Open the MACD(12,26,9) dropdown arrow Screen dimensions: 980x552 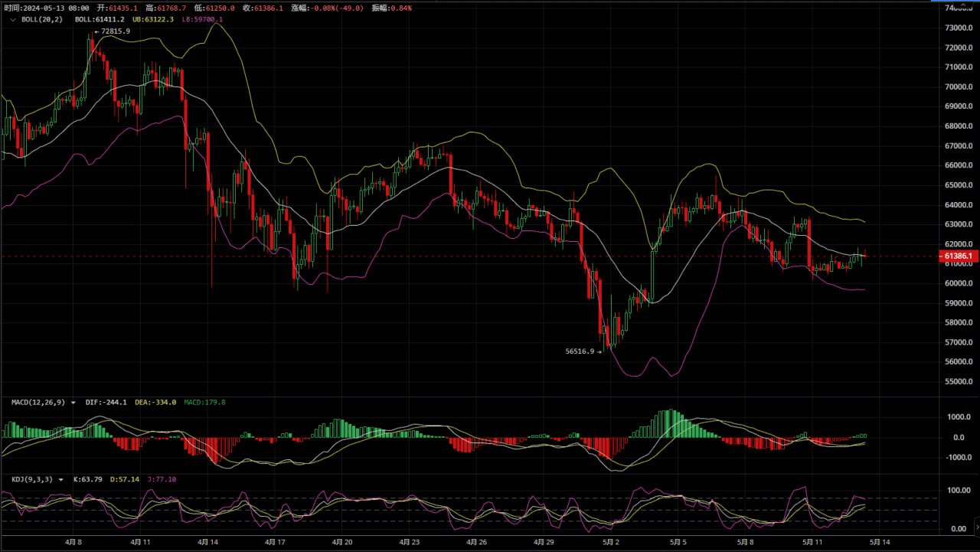tap(73, 402)
